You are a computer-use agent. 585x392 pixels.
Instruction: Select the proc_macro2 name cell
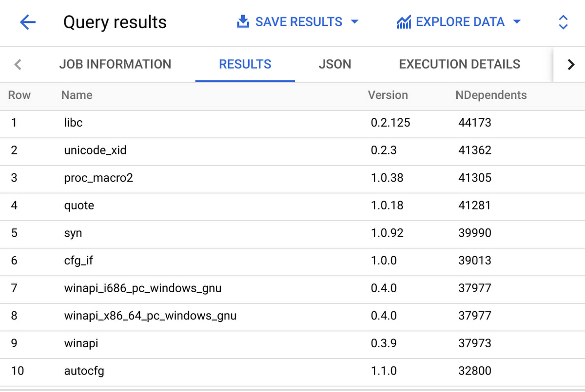point(99,178)
